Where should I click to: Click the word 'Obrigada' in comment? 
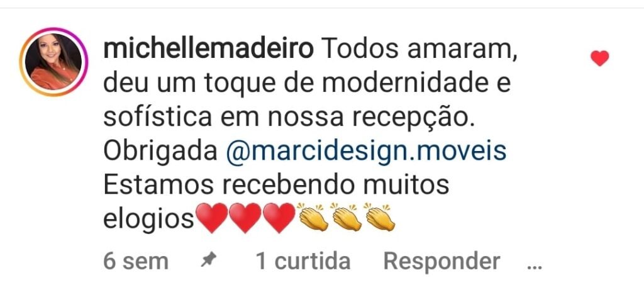(160, 152)
